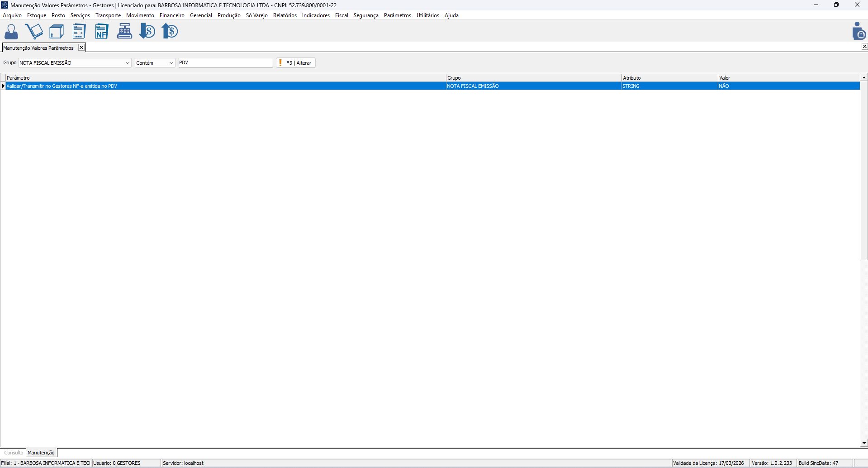The width and height of the screenshot is (868, 468).
Task: Open the product box toolbar icon
Action: point(57,31)
